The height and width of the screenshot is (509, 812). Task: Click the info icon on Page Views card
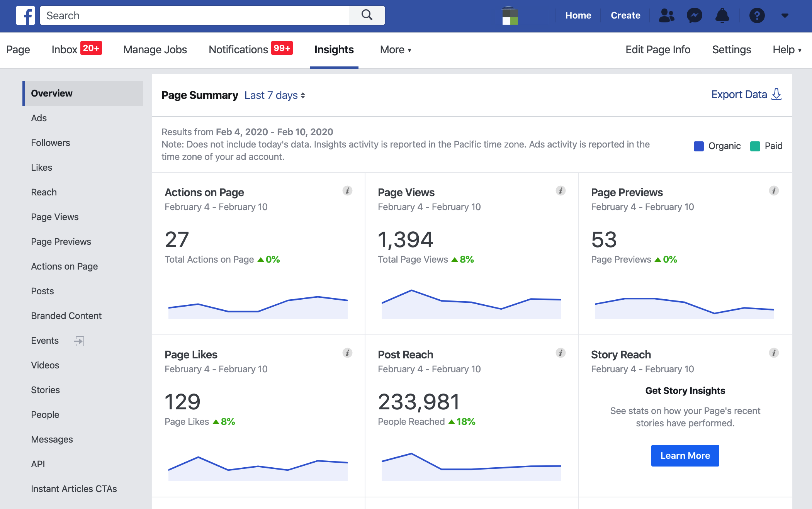point(561,190)
